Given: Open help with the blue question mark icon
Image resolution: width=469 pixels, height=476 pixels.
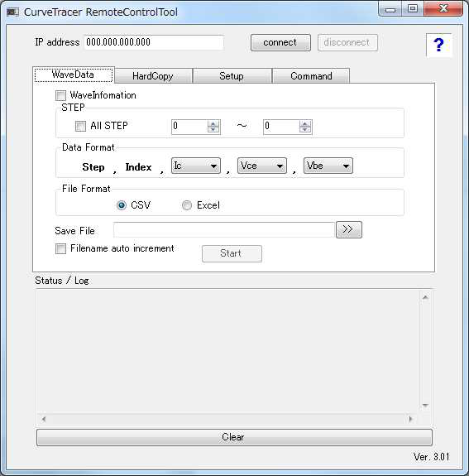Looking at the screenshot, I should click(439, 45).
